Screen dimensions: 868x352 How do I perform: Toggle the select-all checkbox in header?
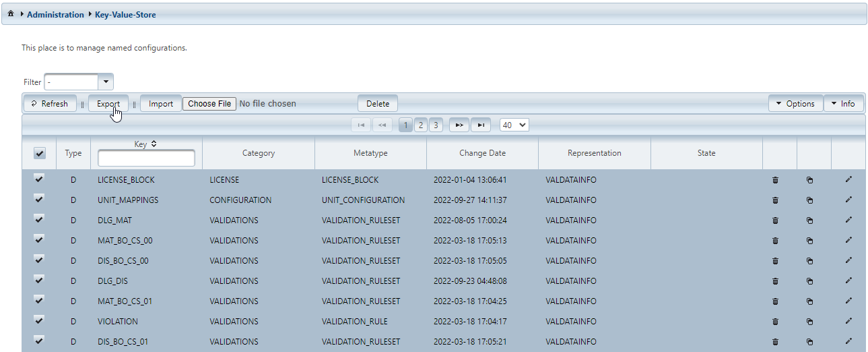click(x=40, y=154)
